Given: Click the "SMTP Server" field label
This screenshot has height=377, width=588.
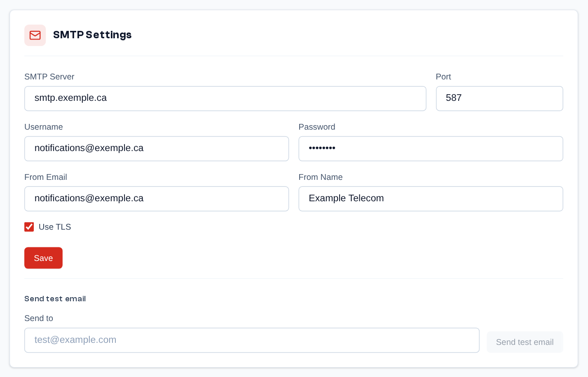Looking at the screenshot, I should click(x=49, y=77).
